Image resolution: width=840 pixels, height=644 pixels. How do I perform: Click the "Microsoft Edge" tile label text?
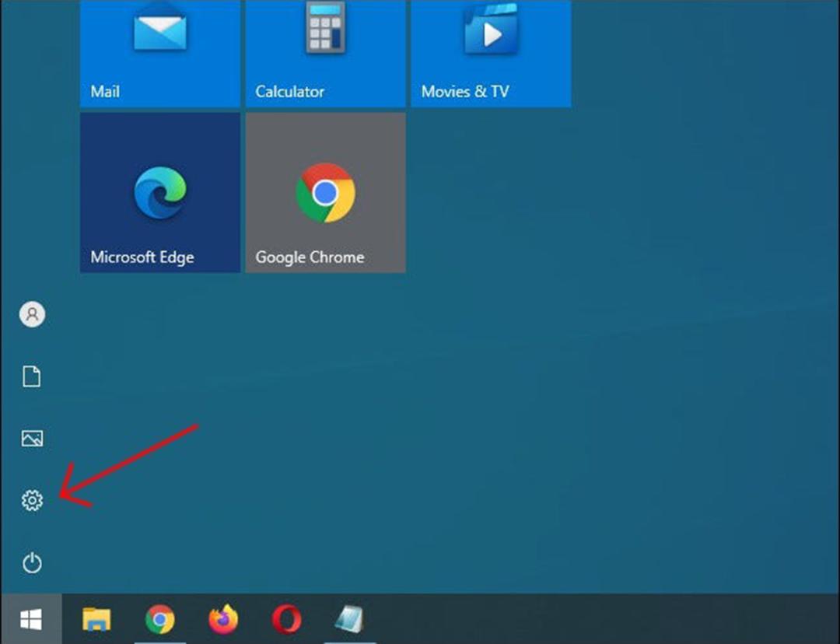coord(142,257)
